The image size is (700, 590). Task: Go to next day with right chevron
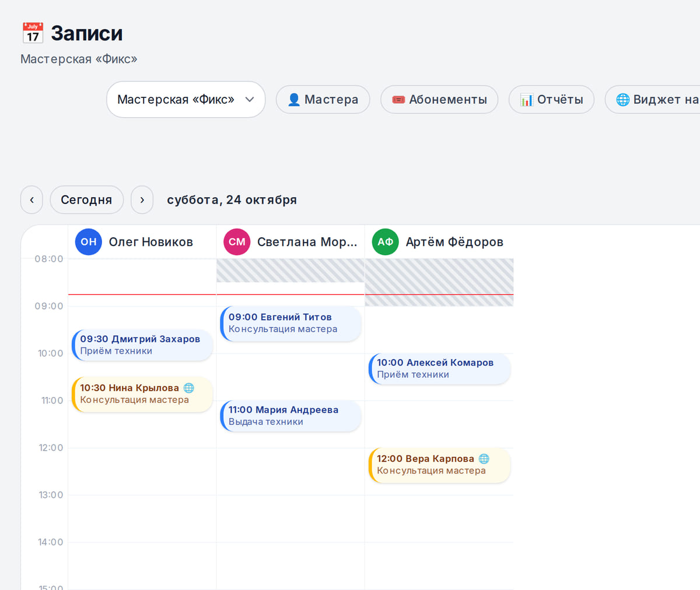pos(142,200)
